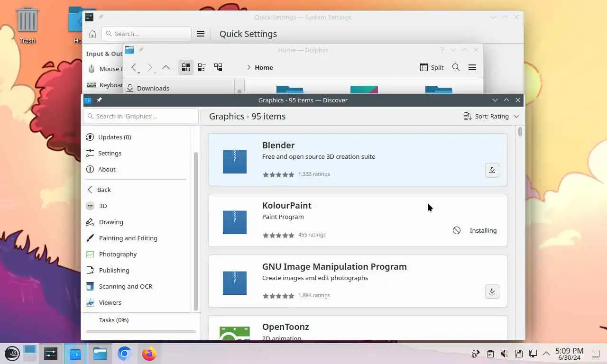The width and height of the screenshot is (607, 364).
Task: Go Back in Discover category list
Action: (x=138, y=190)
